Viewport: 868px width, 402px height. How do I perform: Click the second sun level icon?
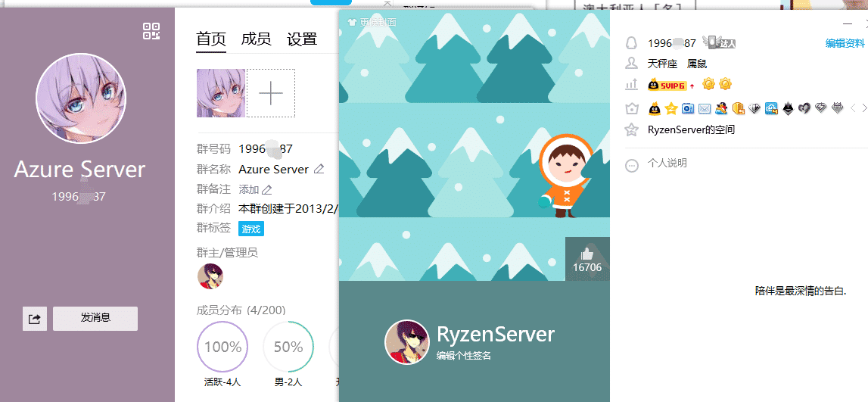click(725, 84)
